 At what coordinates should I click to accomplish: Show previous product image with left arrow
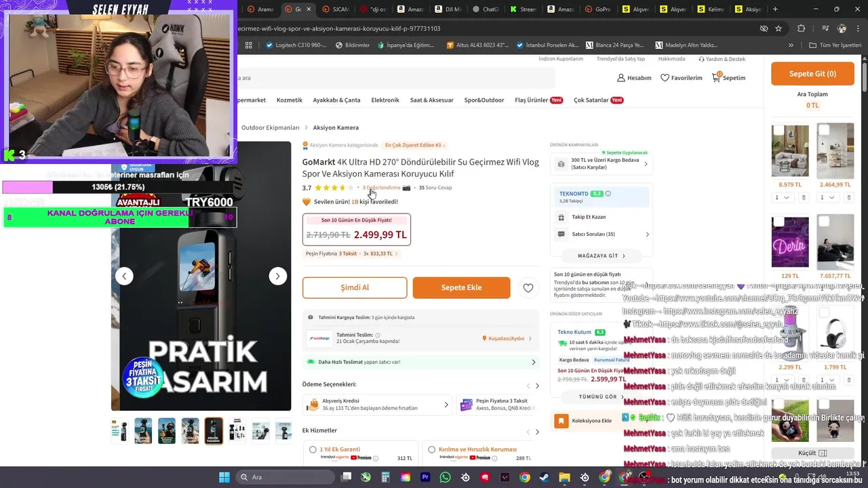(124, 276)
